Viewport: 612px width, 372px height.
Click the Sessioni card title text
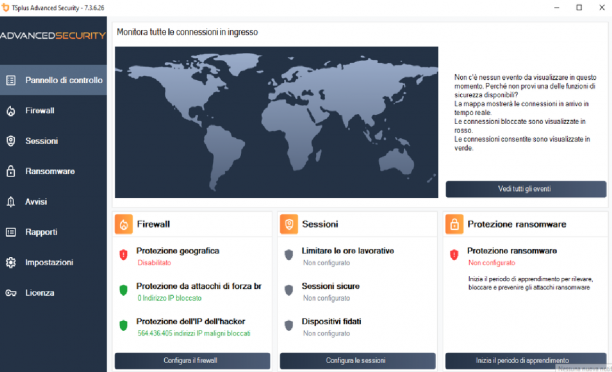pos(320,224)
